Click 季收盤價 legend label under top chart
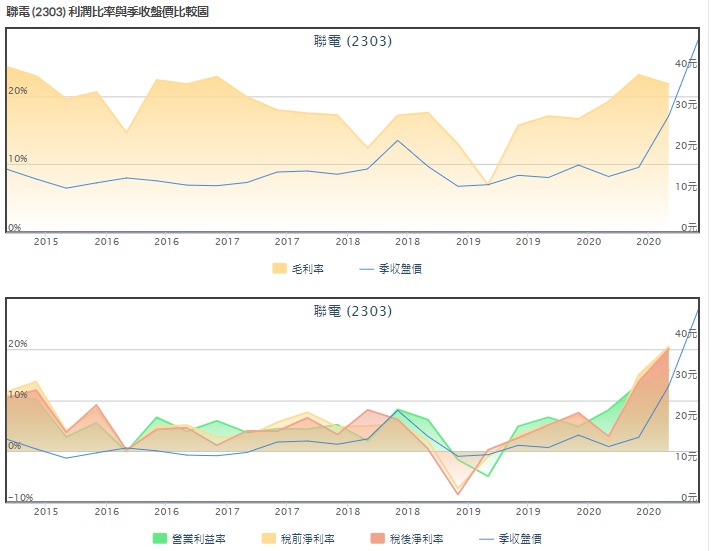Image resolution: width=711 pixels, height=551 pixels. tap(400, 269)
